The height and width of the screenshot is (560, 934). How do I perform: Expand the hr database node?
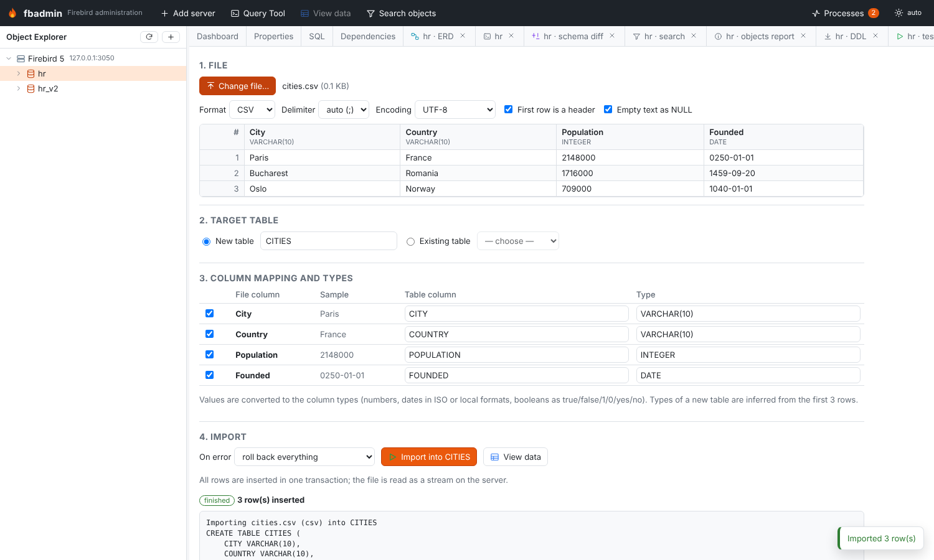point(19,73)
